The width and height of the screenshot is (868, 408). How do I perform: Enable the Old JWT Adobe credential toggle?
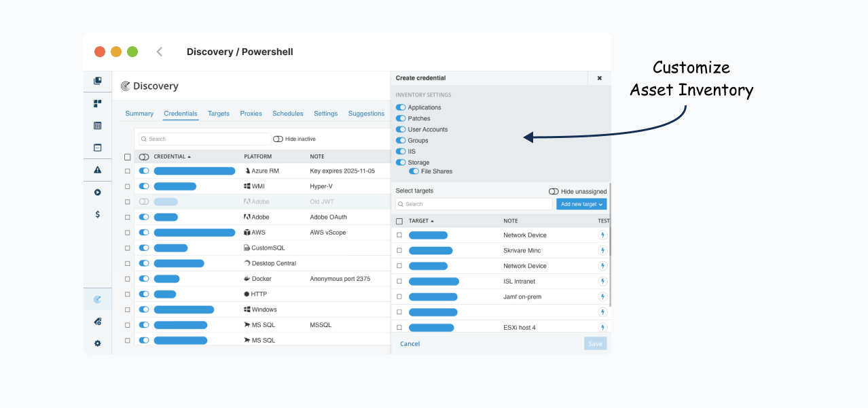point(144,202)
